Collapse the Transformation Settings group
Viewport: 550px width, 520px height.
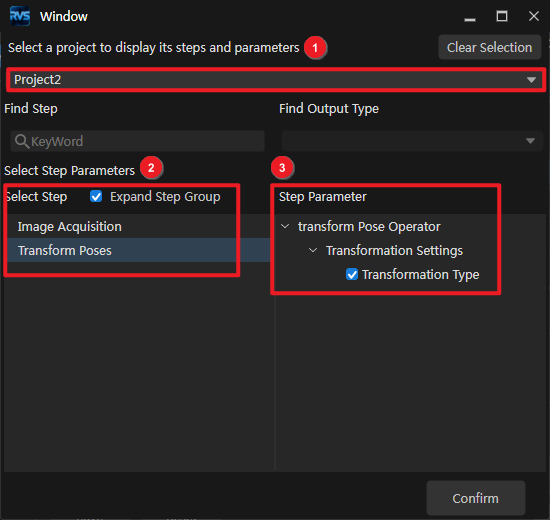313,251
